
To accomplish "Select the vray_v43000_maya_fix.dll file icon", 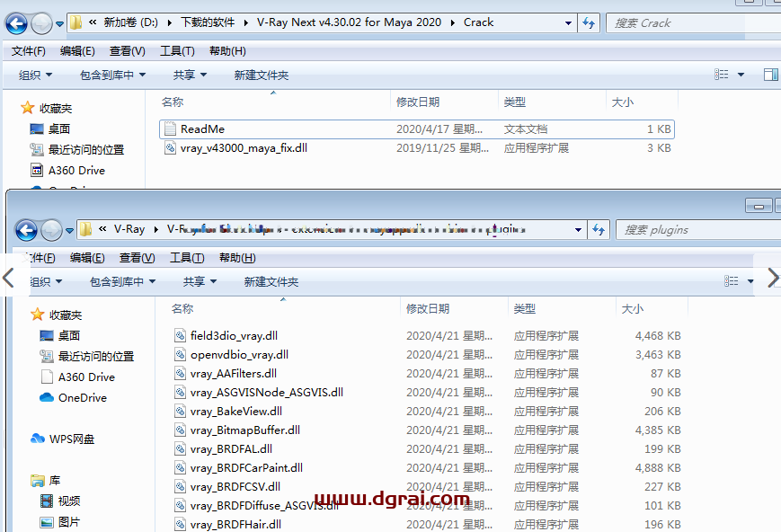I will tap(171, 148).
